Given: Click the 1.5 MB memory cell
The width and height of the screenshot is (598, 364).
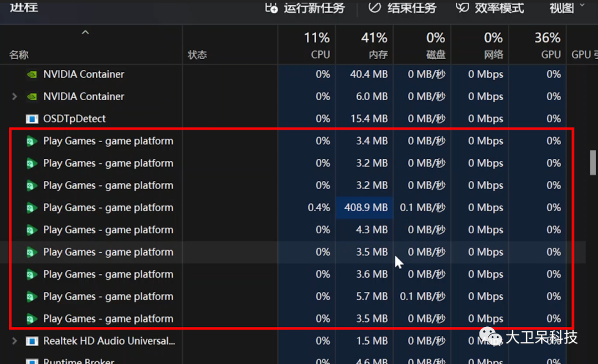Looking at the screenshot, I should click(x=364, y=341).
